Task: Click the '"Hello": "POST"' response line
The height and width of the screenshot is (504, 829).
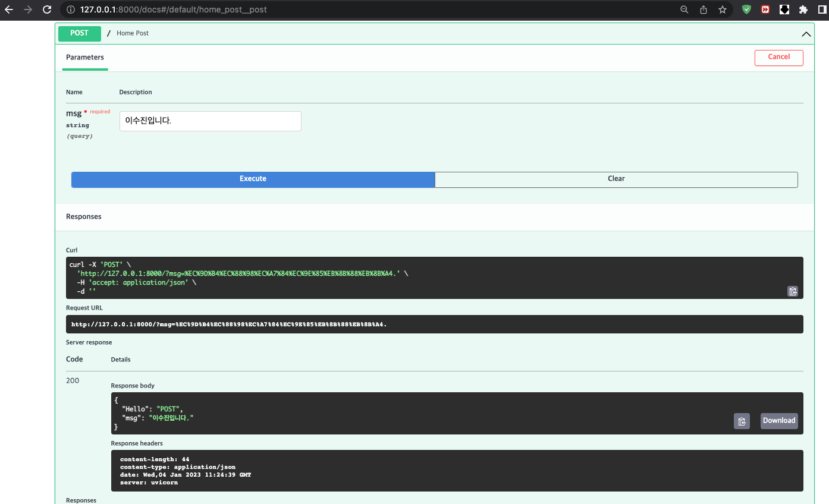Action: pyautogui.click(x=153, y=409)
